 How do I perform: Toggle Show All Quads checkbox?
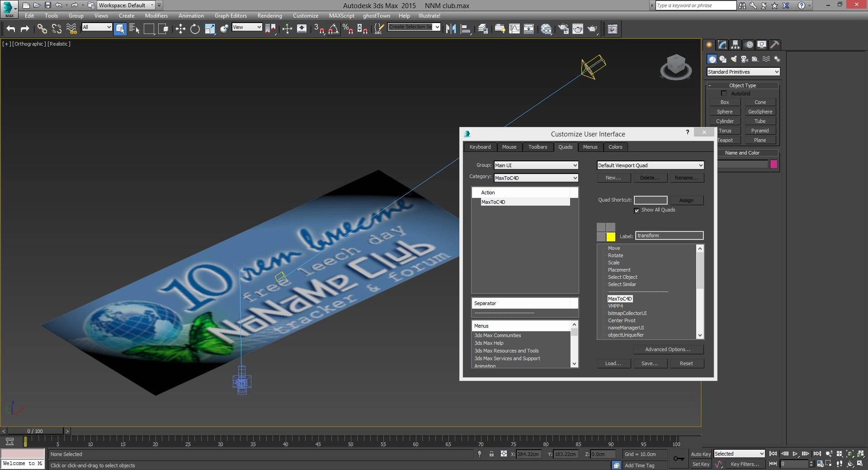pos(637,210)
